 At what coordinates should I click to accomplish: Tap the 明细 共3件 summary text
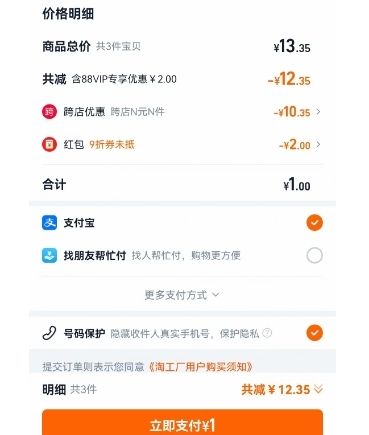coord(69,389)
